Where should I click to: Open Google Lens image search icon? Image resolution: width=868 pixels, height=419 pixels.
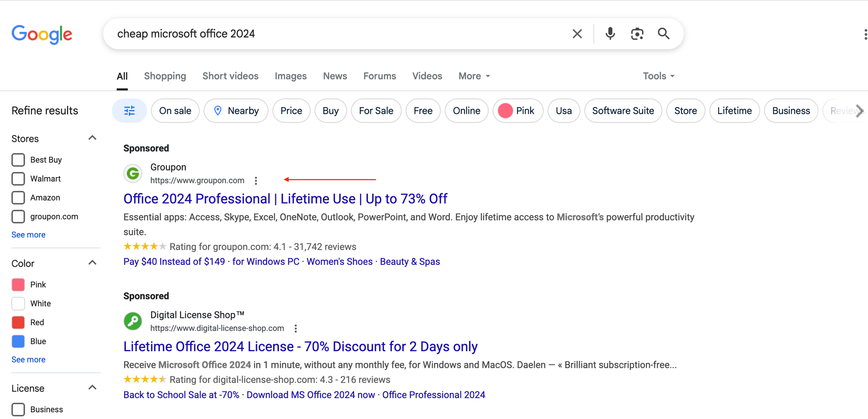(637, 34)
